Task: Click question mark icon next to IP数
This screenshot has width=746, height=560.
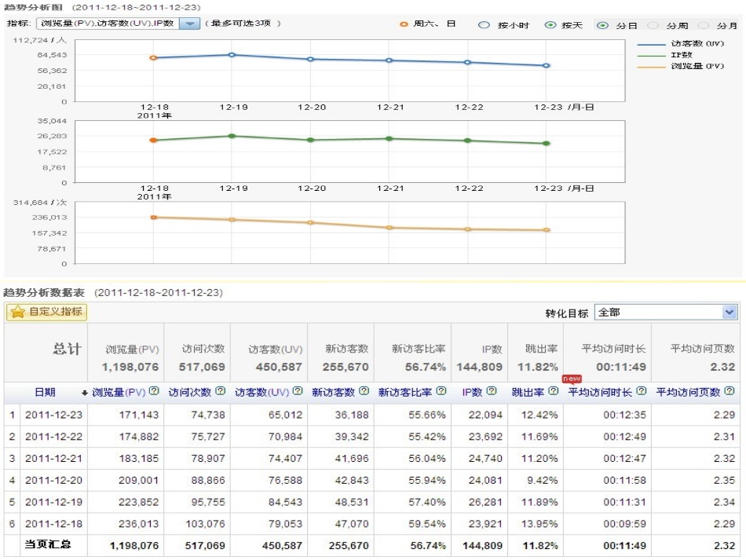Action: click(490, 391)
